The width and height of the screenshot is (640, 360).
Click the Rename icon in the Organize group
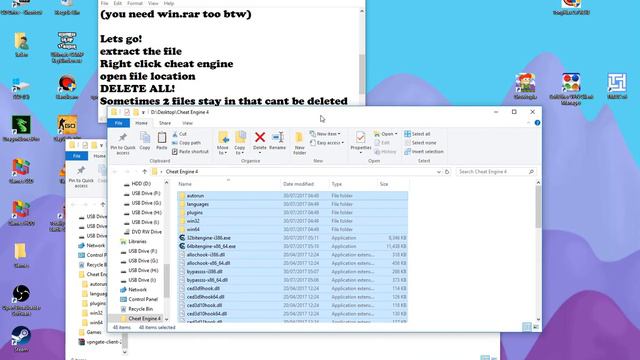(x=278, y=138)
